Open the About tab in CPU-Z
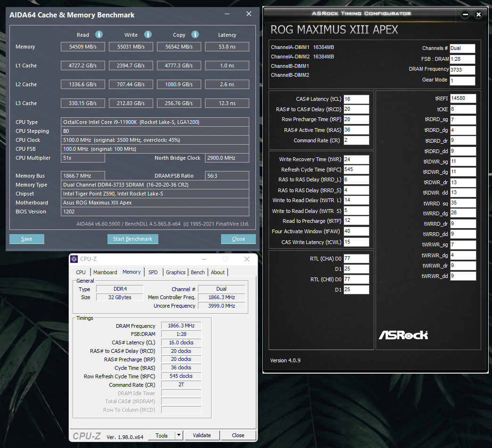492x448 pixels. coord(218,272)
